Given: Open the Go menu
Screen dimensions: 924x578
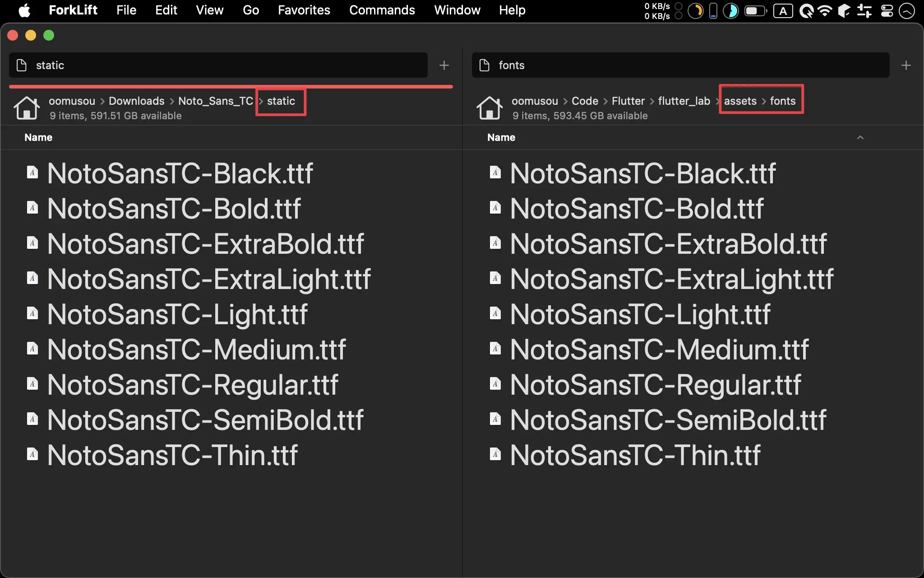Looking at the screenshot, I should (251, 10).
